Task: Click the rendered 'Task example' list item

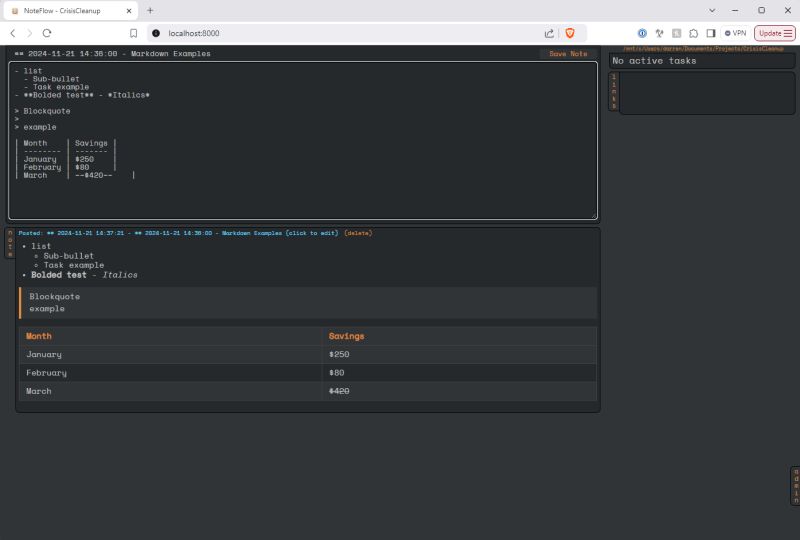Action: click(73, 265)
